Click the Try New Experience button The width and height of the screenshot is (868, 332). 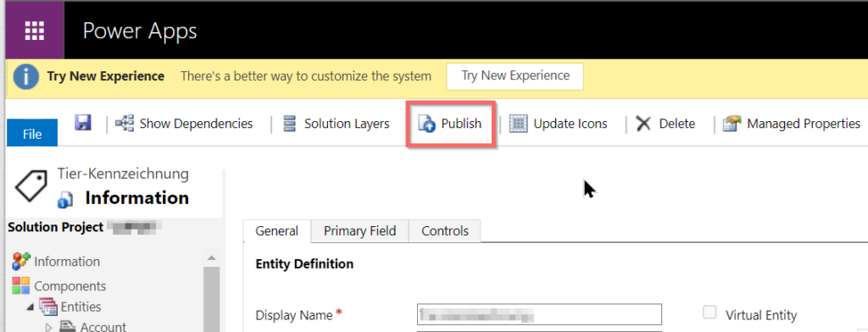pos(515,76)
